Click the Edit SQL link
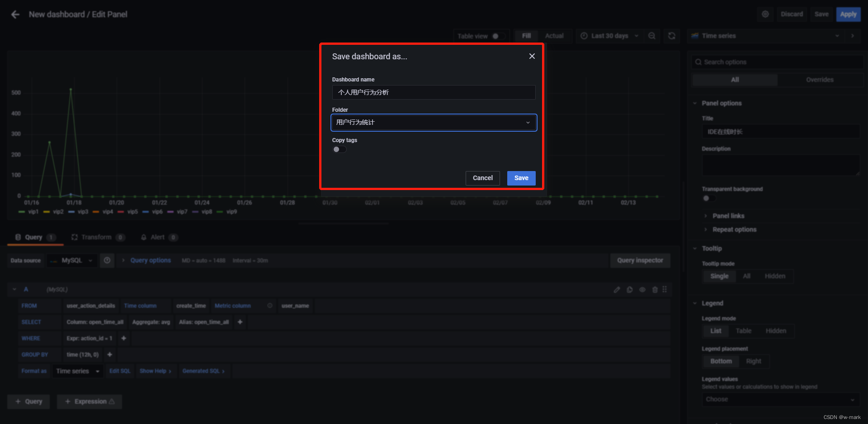 pyautogui.click(x=120, y=371)
